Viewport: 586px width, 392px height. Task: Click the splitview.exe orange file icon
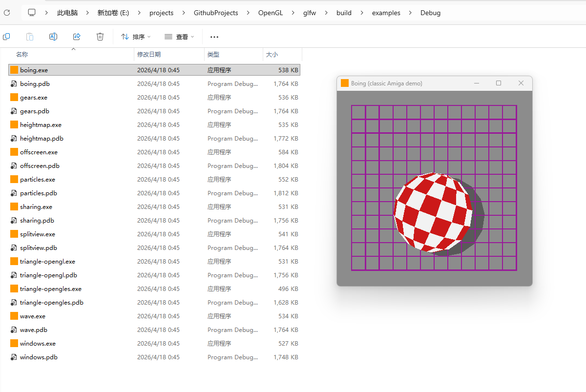pyautogui.click(x=14, y=234)
